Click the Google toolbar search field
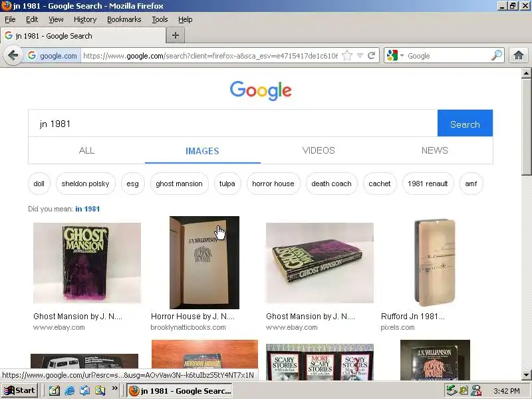This screenshot has width=532, height=399. click(x=448, y=56)
